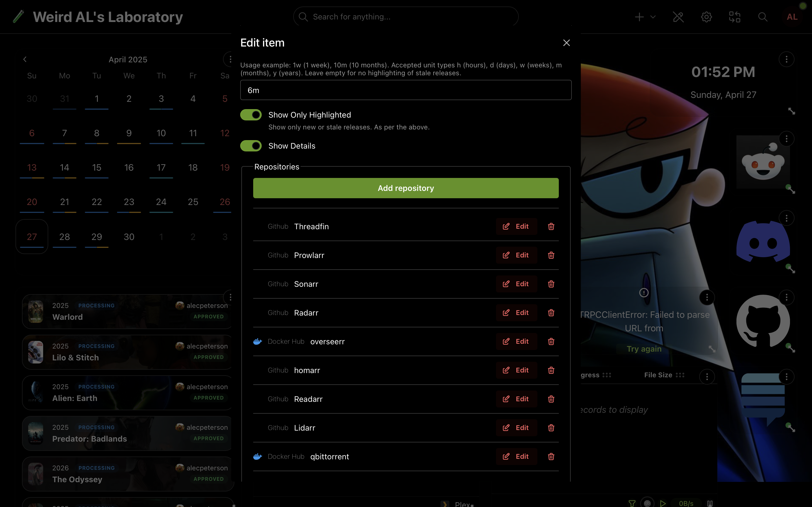This screenshot has height=507, width=812.
Task: Open the settings gear icon in header
Action: (706, 17)
